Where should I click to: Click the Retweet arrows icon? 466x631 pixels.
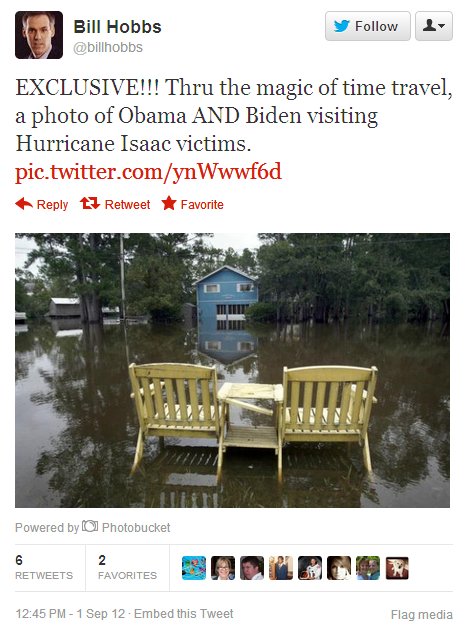tap(90, 204)
